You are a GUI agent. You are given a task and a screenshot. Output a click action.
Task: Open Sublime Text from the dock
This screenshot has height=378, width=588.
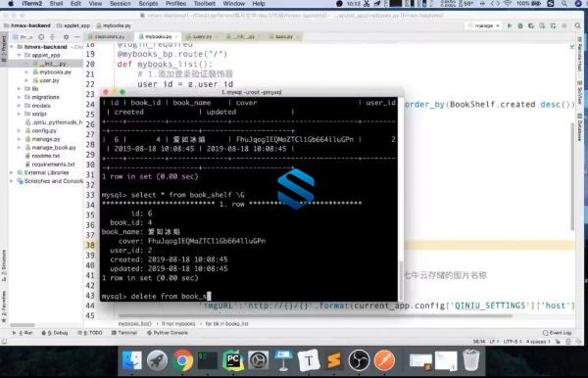click(334, 360)
